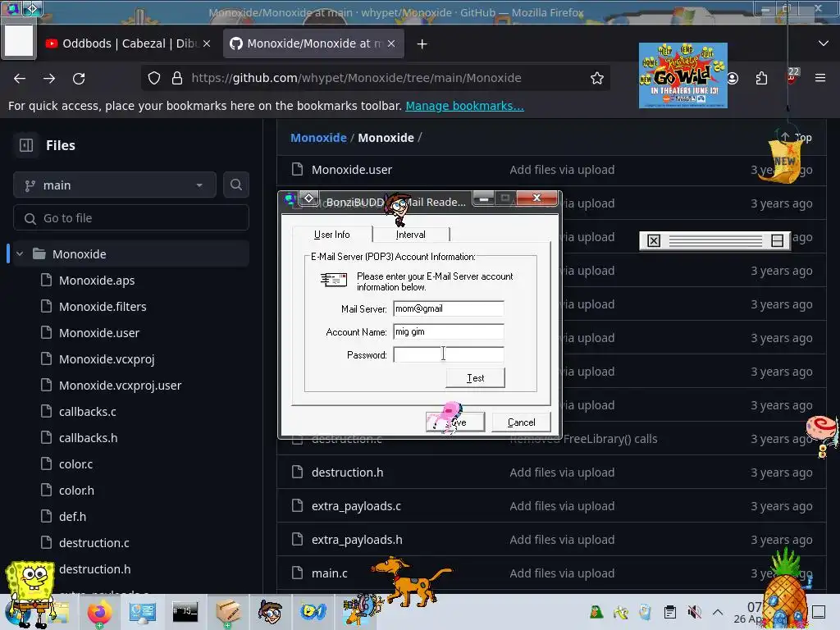This screenshot has width=840, height=630.
Task: Expand hidden system tray icons arrow
Action: [718, 612]
